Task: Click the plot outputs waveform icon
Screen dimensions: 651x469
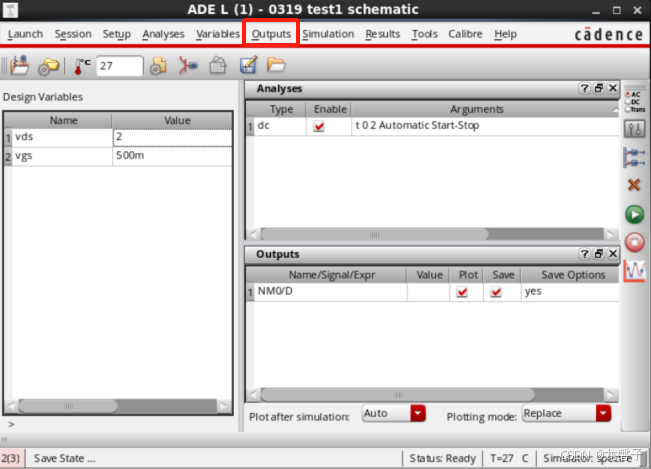Action: (634, 271)
